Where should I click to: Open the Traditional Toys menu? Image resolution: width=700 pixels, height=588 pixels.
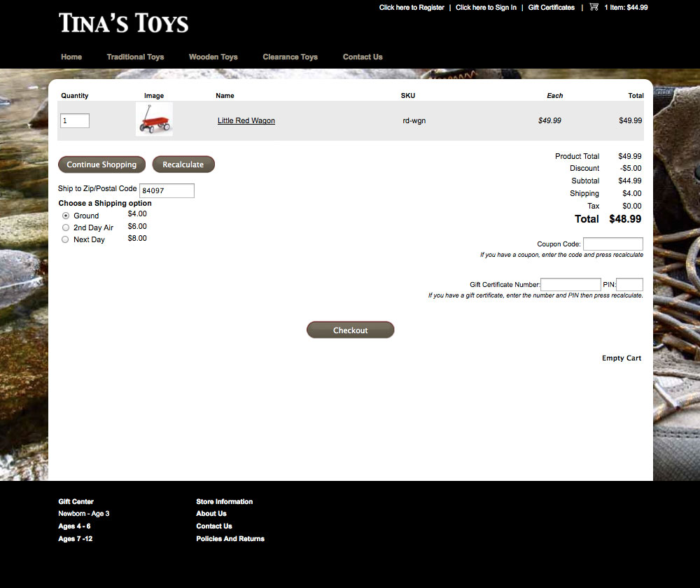tap(135, 57)
